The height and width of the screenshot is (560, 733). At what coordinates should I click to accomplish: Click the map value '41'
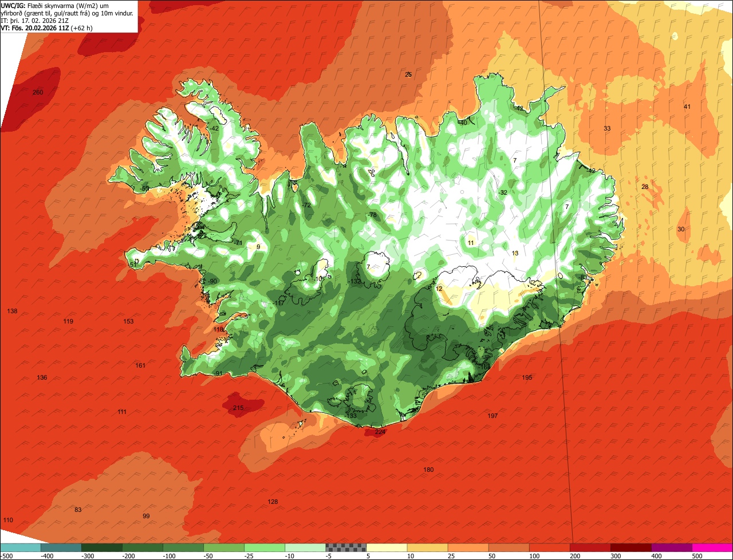[x=687, y=107]
